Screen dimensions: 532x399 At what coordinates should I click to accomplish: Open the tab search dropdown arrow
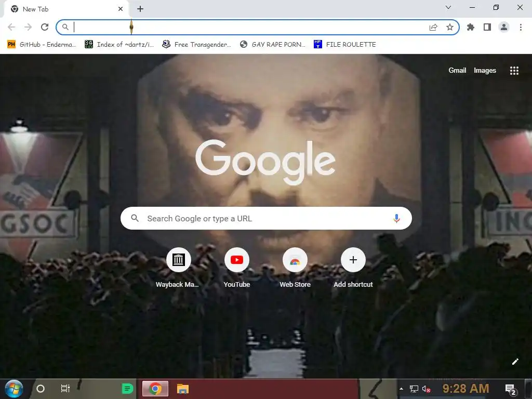click(448, 7)
